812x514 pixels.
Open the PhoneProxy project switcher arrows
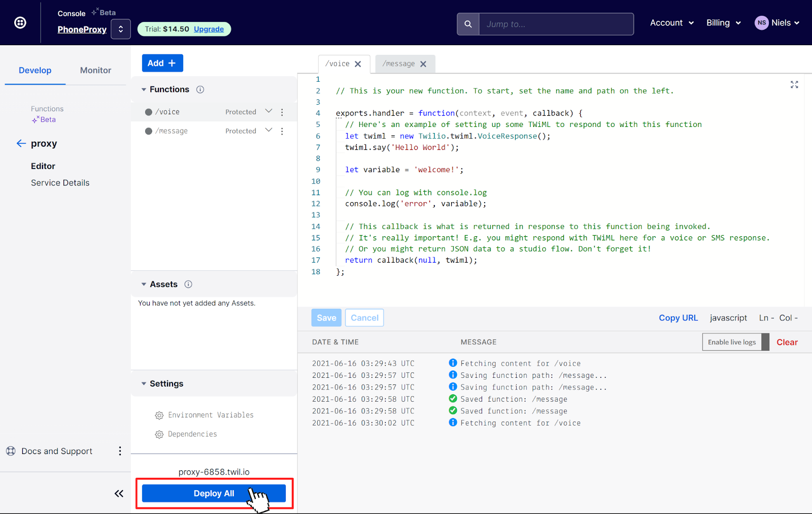(x=121, y=29)
